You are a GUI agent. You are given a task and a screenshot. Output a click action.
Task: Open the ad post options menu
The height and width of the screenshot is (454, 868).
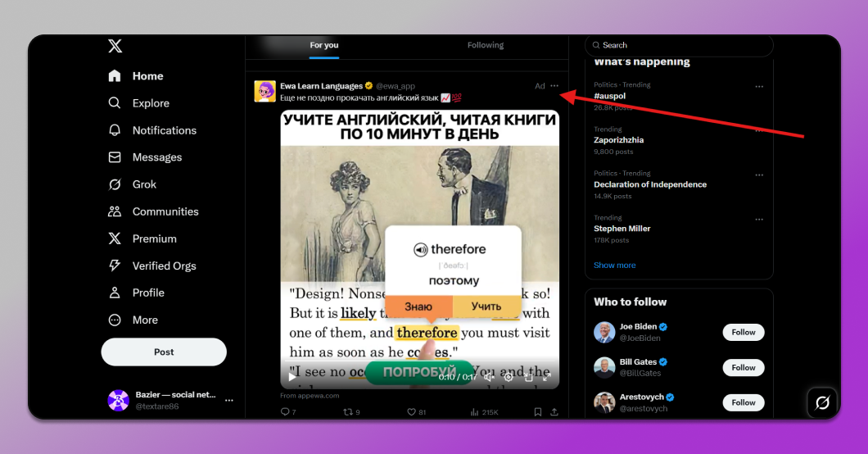[x=554, y=86]
